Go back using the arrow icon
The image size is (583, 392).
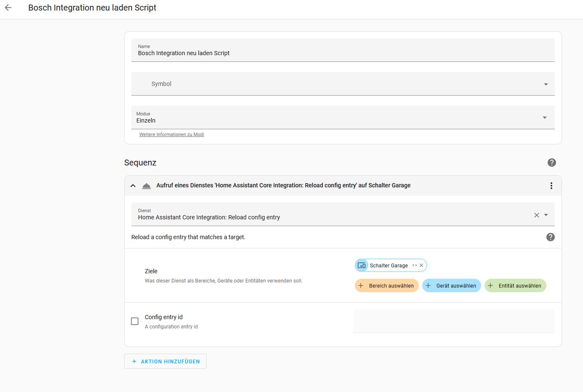pos(8,8)
